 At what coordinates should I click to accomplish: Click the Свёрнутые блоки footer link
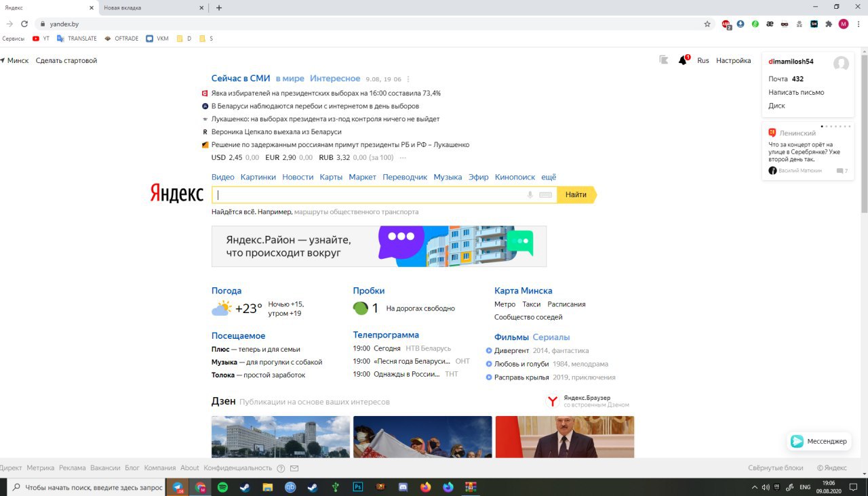[776, 468]
